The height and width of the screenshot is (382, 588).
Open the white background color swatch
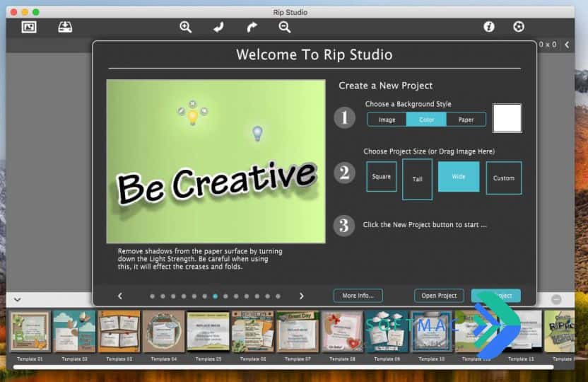(x=507, y=118)
